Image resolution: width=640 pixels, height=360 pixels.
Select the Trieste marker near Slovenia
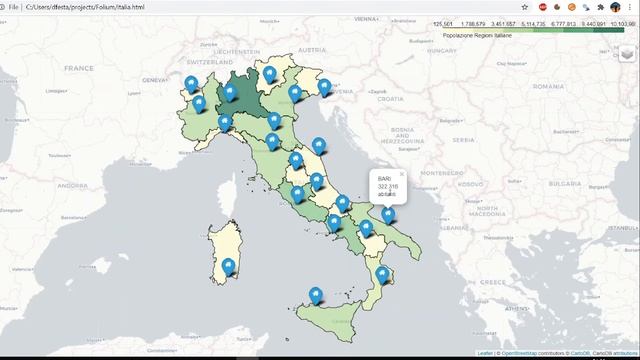click(x=324, y=87)
